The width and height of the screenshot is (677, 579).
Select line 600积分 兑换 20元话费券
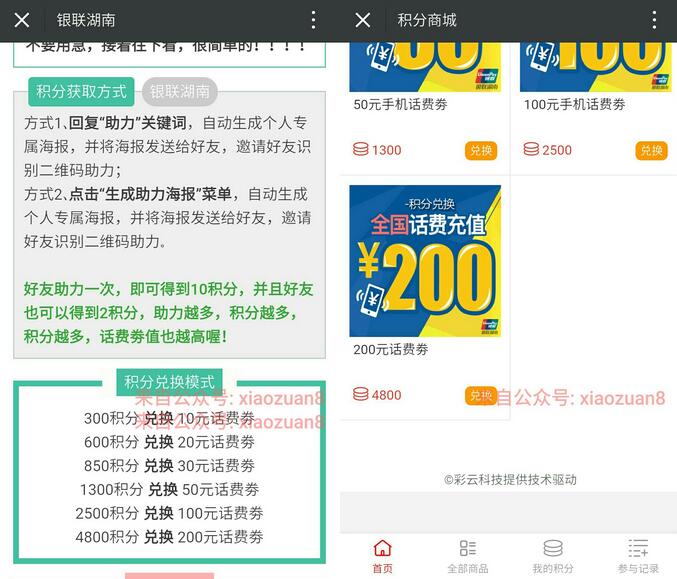pyautogui.click(x=169, y=442)
